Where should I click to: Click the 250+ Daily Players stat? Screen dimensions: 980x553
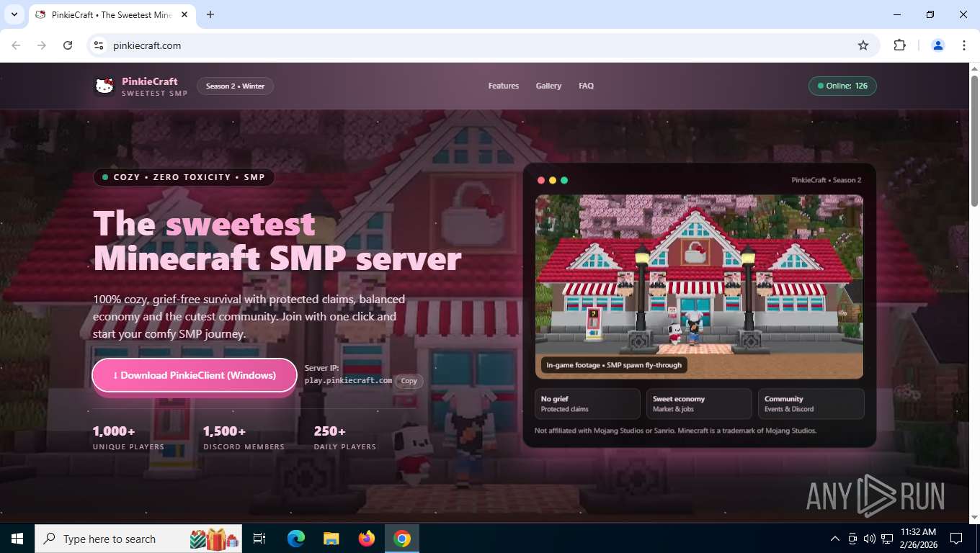[344, 437]
